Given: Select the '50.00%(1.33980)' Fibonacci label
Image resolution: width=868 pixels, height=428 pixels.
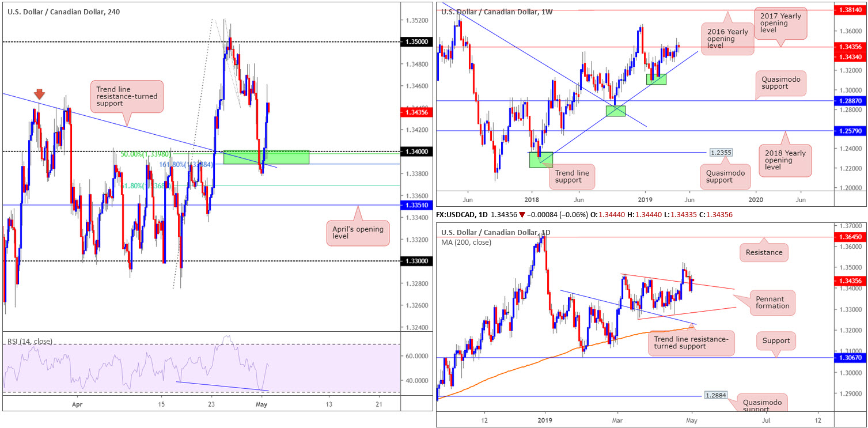Looking at the screenshot, I should click(145, 154).
